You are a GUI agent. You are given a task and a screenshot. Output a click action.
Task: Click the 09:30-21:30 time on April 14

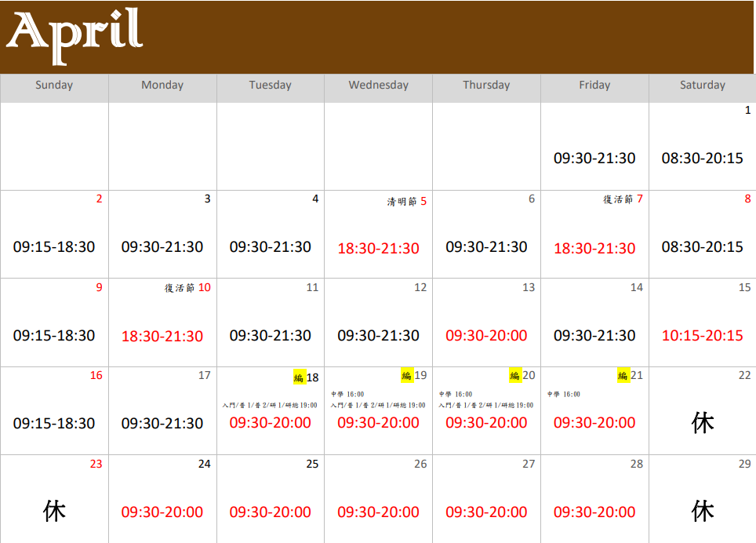[594, 336]
